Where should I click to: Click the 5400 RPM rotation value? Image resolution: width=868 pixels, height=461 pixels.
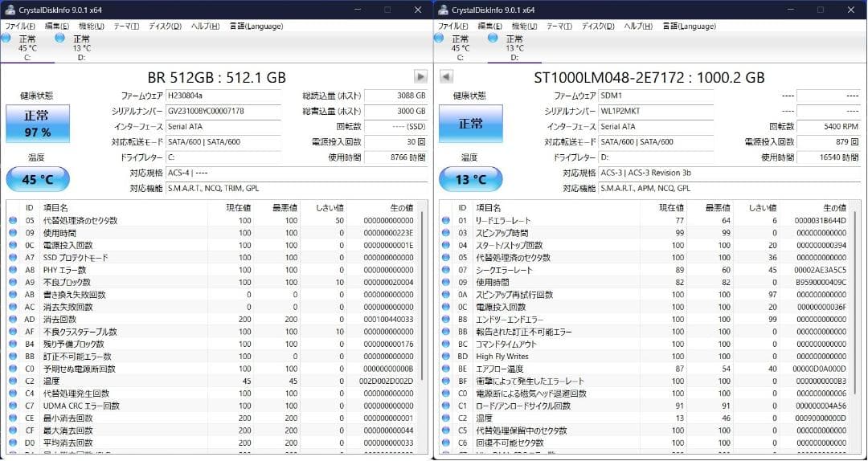point(829,126)
